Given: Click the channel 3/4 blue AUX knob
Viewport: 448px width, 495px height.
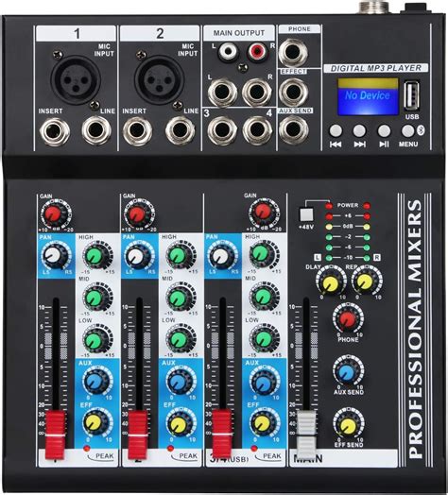Looking at the screenshot, I should tap(264, 382).
